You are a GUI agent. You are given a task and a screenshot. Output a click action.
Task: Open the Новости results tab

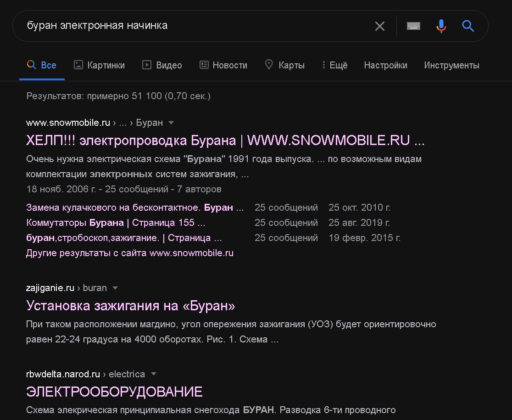[223, 65]
